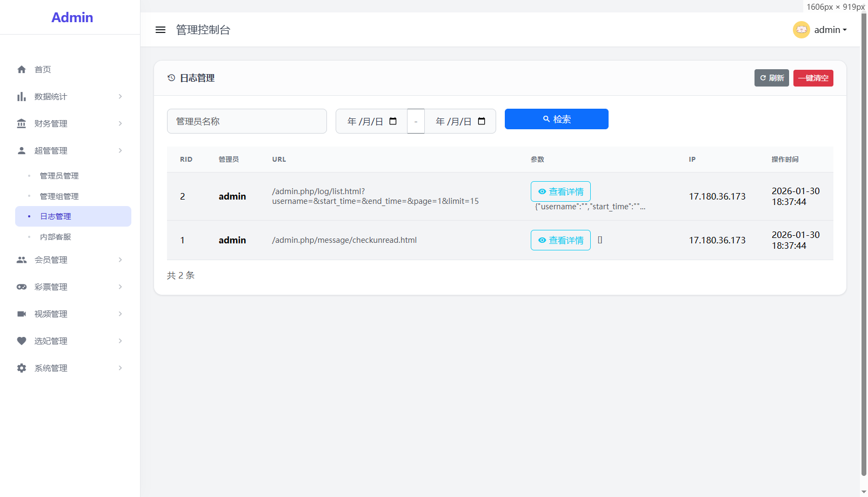Click the bar chart icon for 数据统计
The image size is (868, 497).
point(22,96)
